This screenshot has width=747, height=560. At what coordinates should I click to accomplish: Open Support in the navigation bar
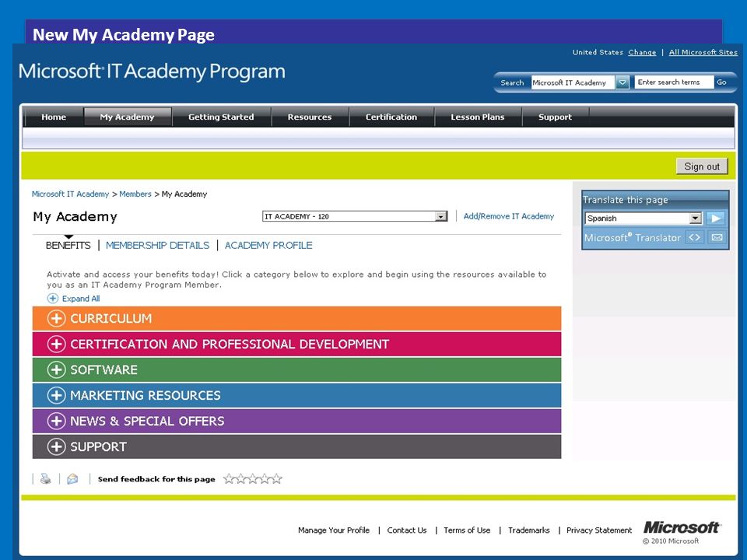pyautogui.click(x=555, y=117)
